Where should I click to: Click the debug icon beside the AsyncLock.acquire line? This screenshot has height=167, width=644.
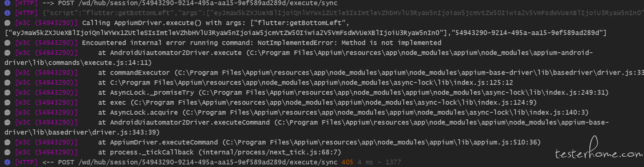7,112
